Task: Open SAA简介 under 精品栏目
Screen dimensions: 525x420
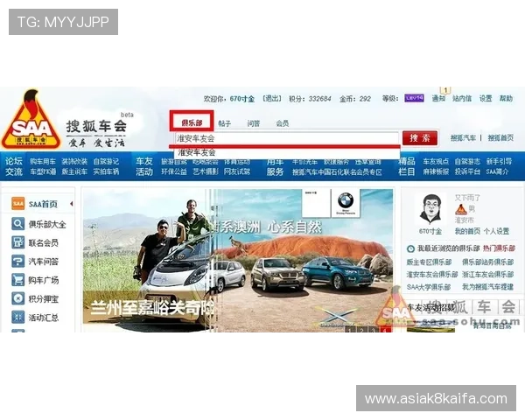Action: tap(498, 171)
